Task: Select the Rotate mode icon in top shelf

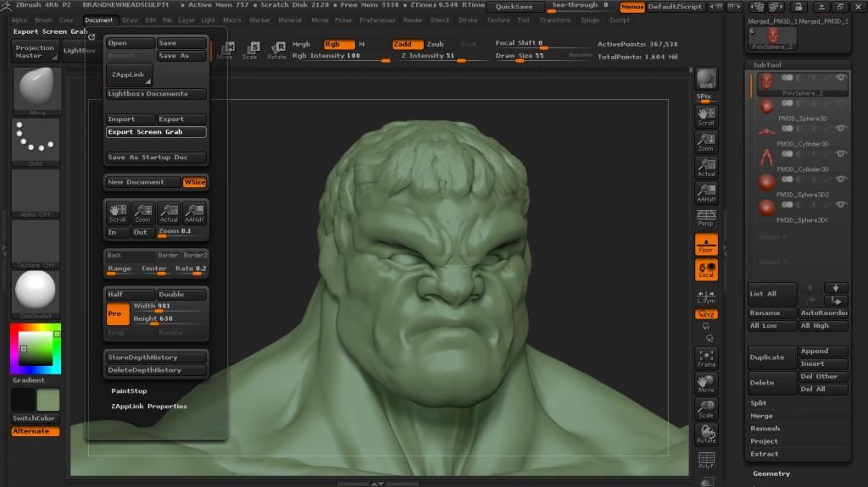Action: pos(276,50)
